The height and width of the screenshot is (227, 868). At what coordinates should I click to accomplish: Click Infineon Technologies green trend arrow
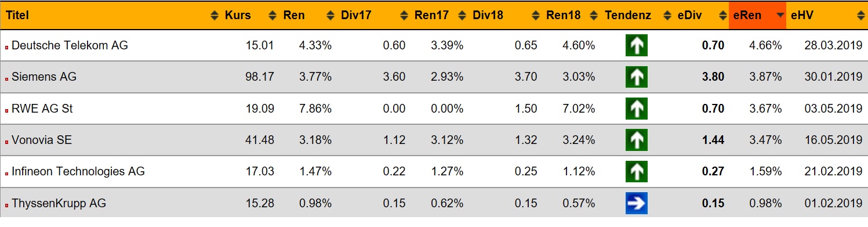click(x=636, y=172)
